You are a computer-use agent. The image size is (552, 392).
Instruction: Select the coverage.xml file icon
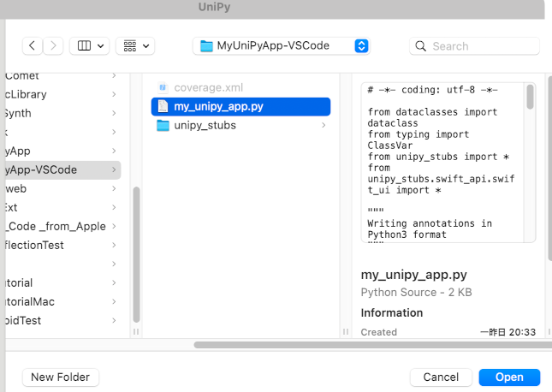point(163,87)
